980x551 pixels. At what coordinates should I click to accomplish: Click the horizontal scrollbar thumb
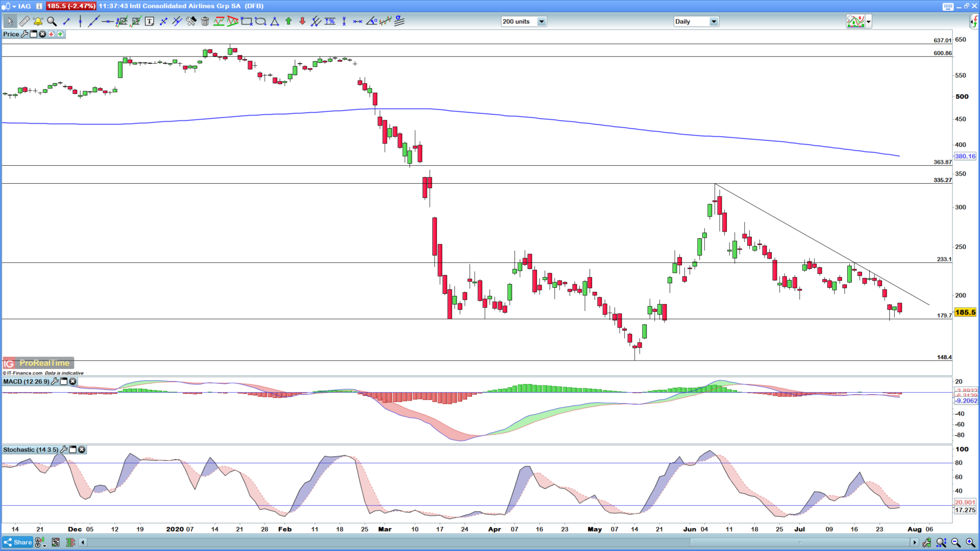(x=799, y=542)
